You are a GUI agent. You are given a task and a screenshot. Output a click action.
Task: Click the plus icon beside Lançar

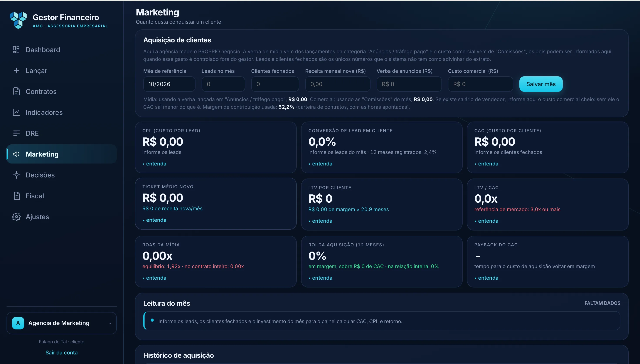tap(16, 70)
